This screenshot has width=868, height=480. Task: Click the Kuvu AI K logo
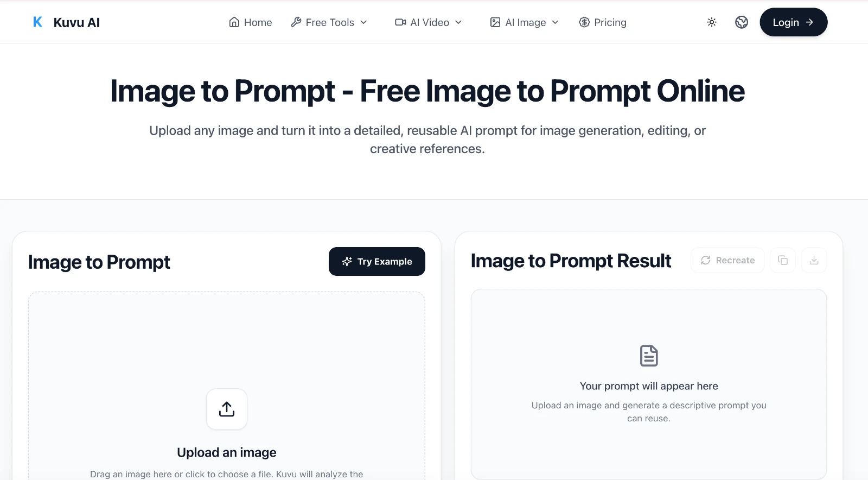point(37,22)
